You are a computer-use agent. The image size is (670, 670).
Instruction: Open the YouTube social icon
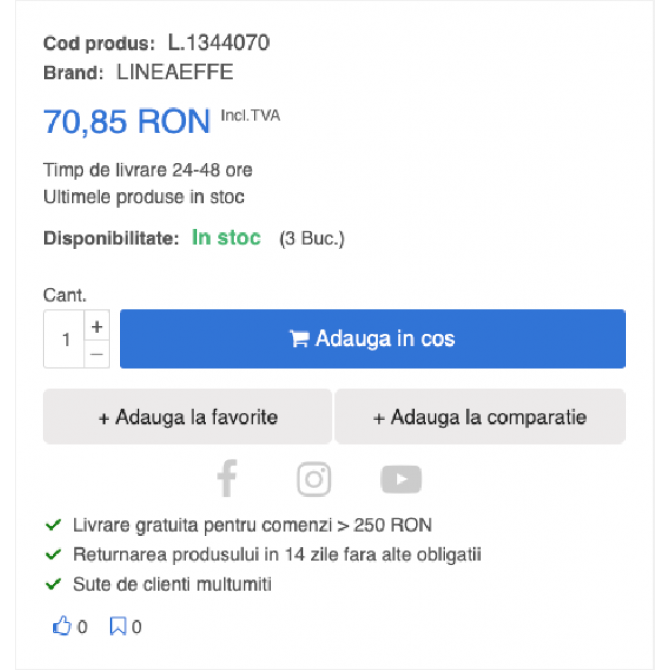tap(401, 479)
